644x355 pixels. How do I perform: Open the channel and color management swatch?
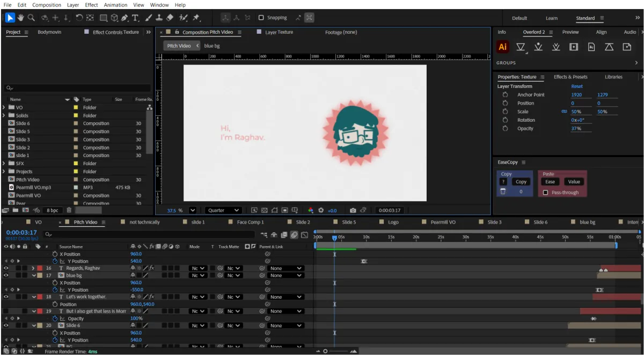(x=311, y=210)
